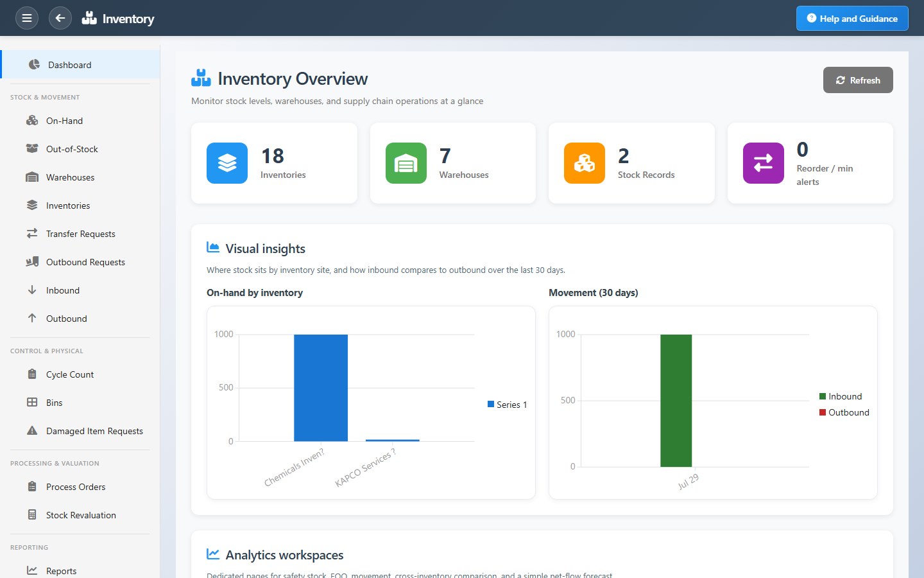Screen dimensions: 924x578
Task: Select Inventories in the sidebar
Action: 80,206
